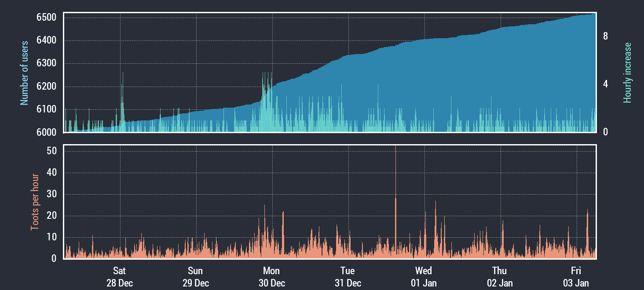Click the 6500 users axis tick label
The width and height of the screenshot is (644, 290).
click(46, 18)
